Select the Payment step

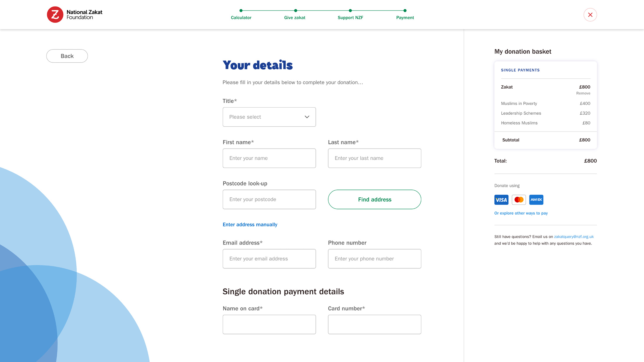tap(405, 18)
